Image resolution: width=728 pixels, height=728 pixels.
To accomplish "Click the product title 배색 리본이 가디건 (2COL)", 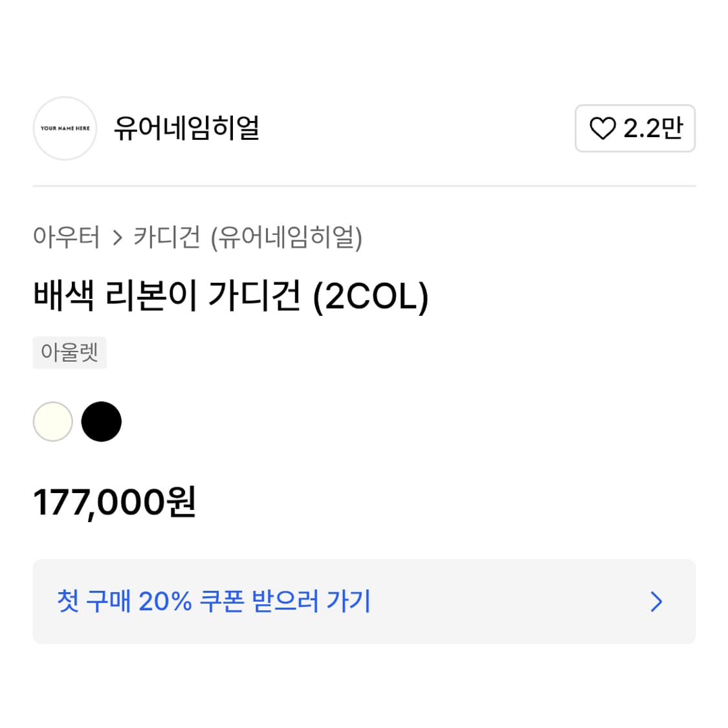I will [x=231, y=297].
